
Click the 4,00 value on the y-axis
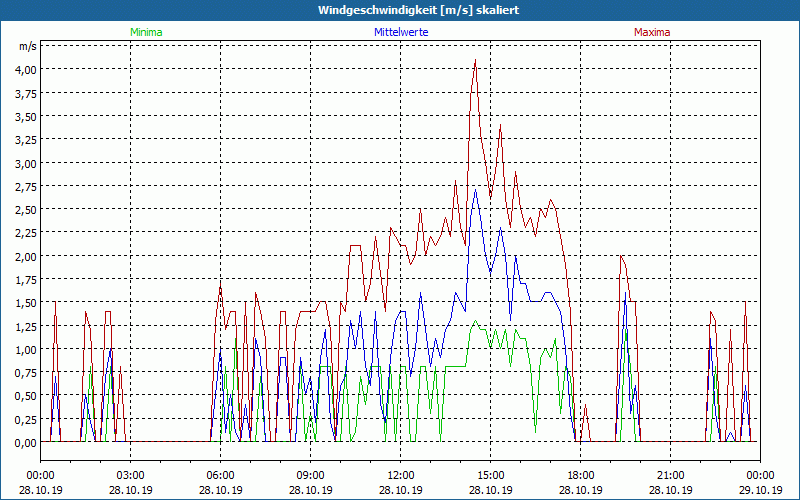(x=25, y=70)
